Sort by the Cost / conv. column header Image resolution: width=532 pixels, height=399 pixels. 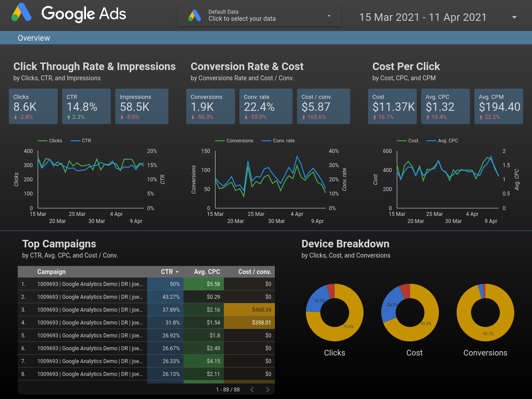(254, 272)
